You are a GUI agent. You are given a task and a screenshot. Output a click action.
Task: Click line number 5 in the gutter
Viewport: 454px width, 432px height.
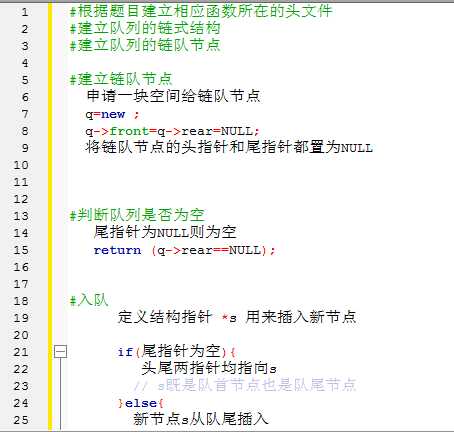25,80
